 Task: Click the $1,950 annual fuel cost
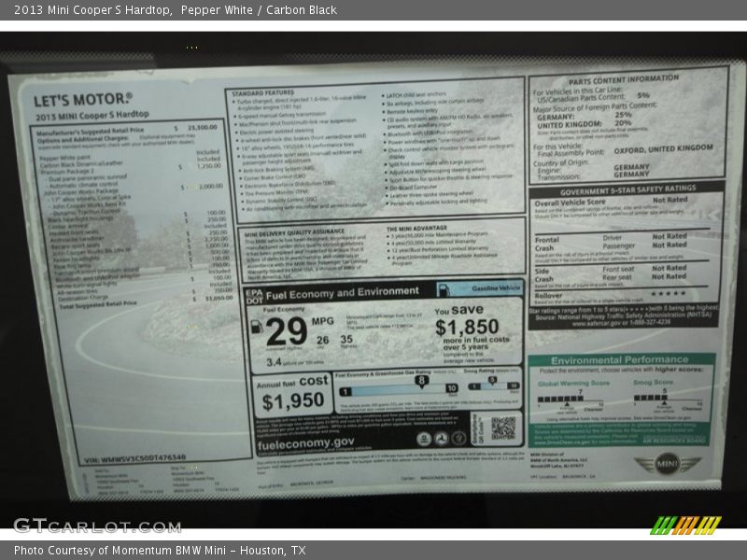(x=292, y=402)
